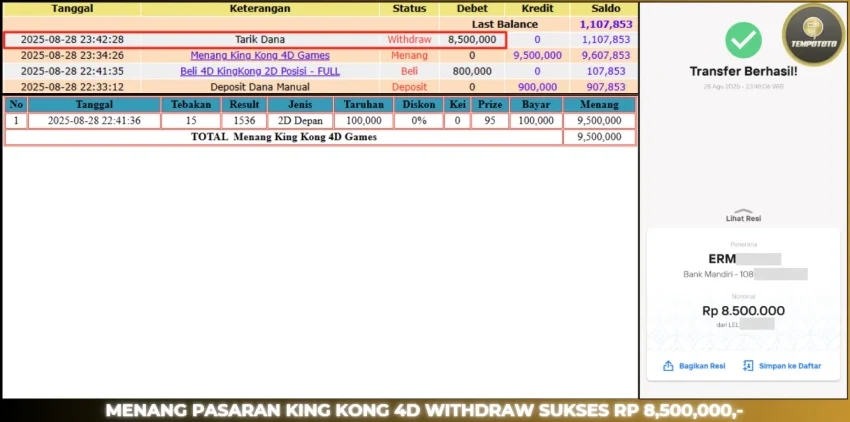The height and width of the screenshot is (422, 850).
Task: Select the Diskon column header
Action: [418, 104]
